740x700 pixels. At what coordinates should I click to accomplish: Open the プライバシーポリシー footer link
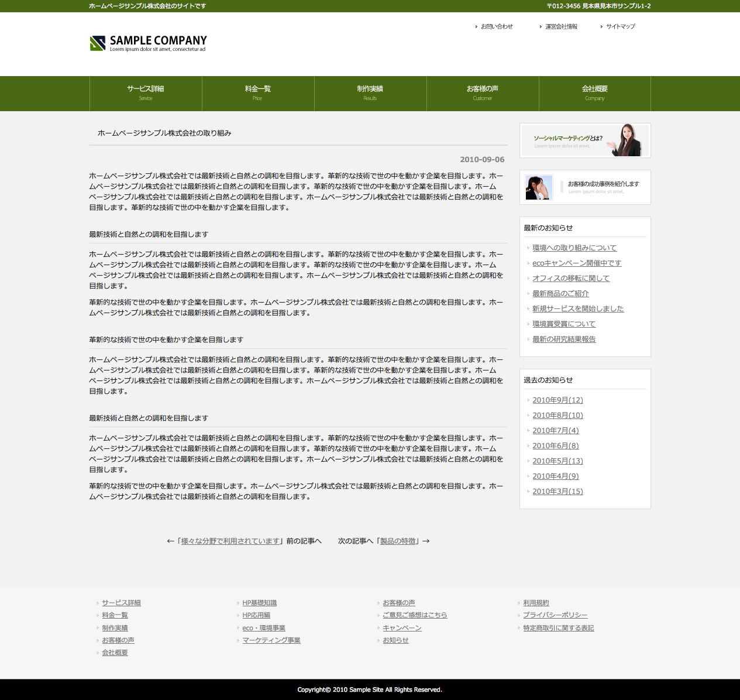pos(555,615)
